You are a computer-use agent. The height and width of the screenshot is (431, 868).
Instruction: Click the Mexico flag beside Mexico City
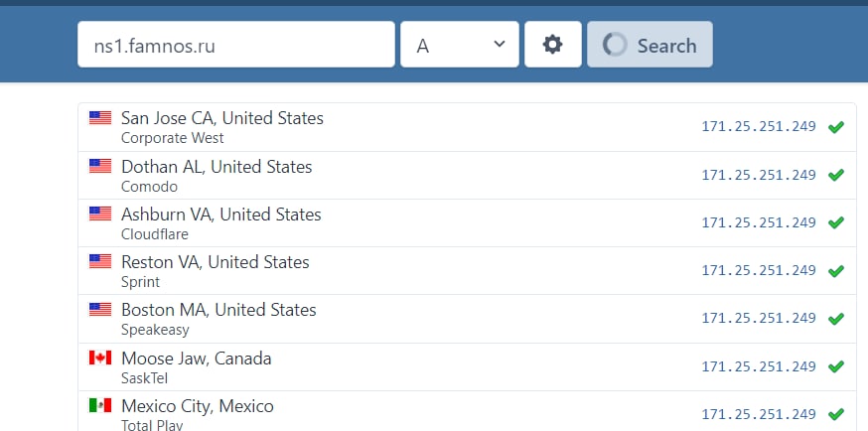(x=100, y=405)
